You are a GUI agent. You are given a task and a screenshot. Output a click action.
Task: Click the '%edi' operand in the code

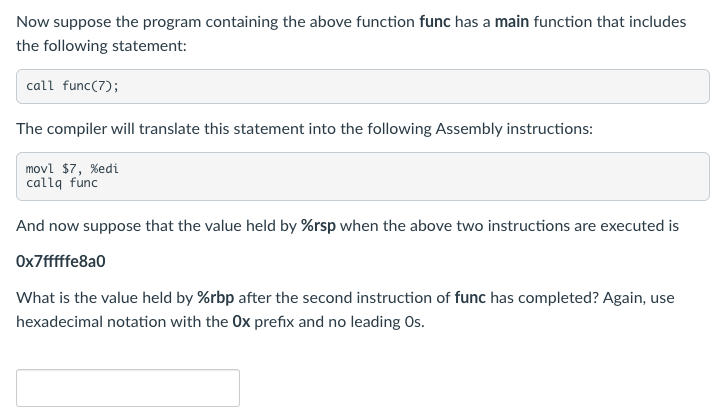pyautogui.click(x=104, y=169)
